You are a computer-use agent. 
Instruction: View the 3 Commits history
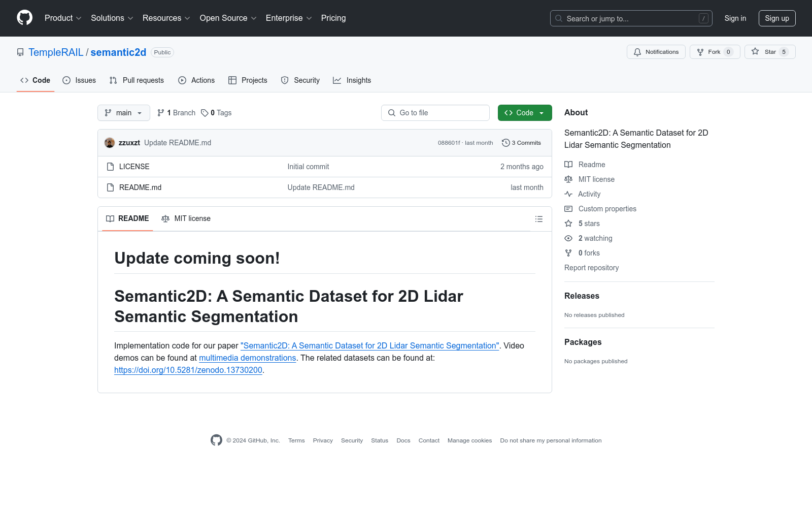pyautogui.click(x=521, y=143)
